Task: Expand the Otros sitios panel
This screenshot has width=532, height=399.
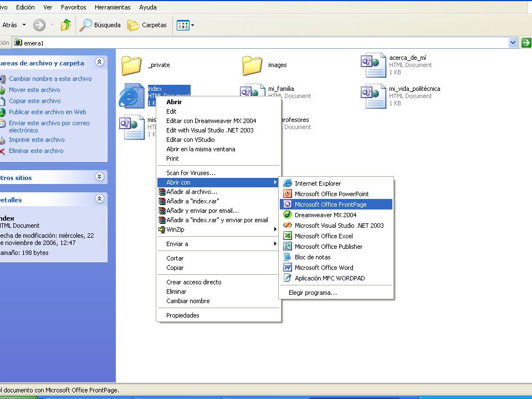Action: 99,176
